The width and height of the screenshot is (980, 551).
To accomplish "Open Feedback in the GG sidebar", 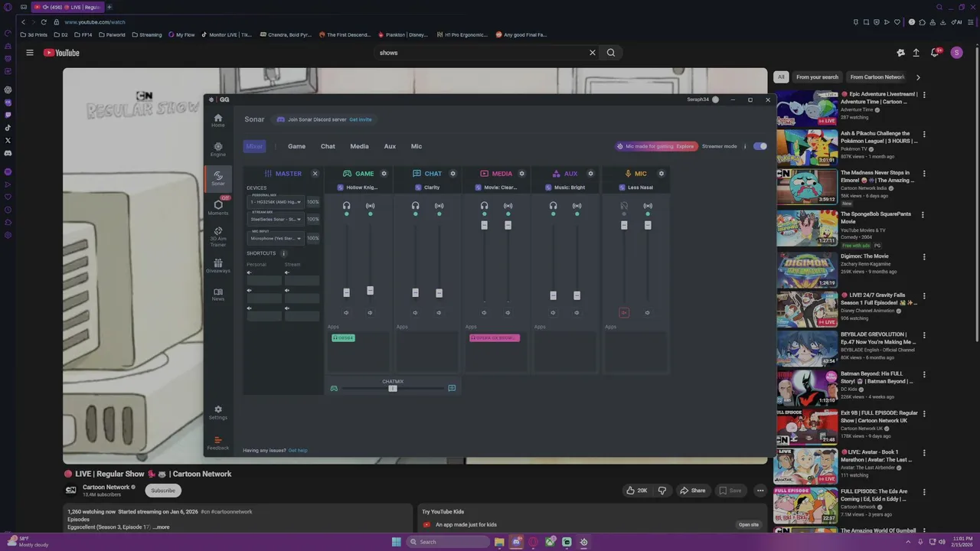I will tap(218, 443).
